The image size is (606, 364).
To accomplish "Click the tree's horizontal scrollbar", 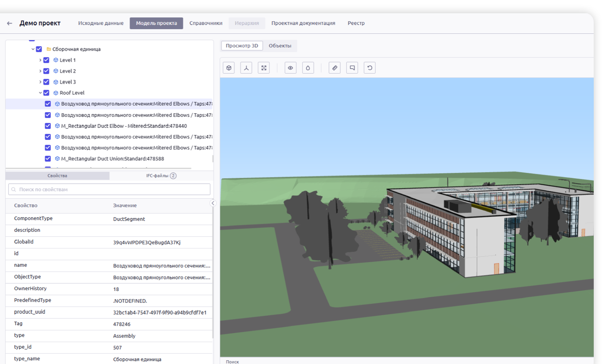I will 98,168.
